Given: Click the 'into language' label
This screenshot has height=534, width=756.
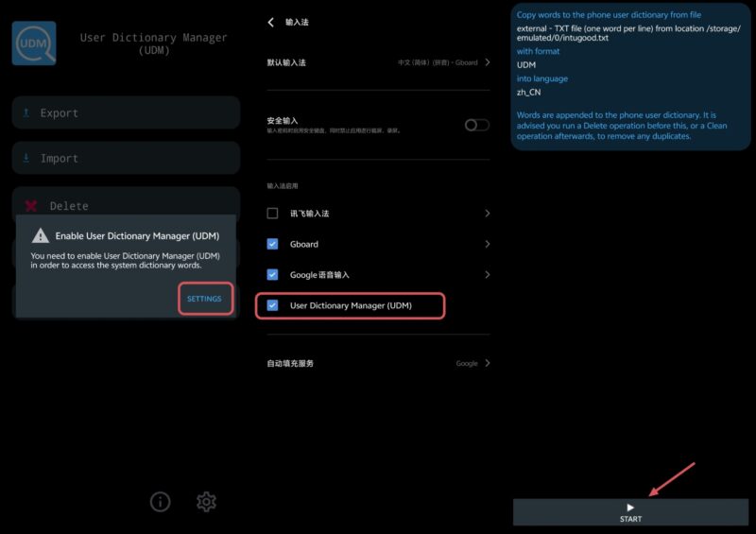Looking at the screenshot, I should tap(541, 78).
